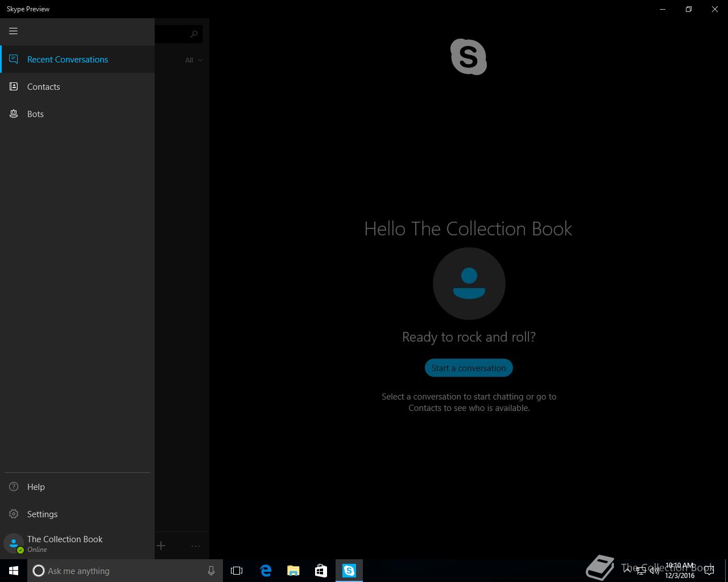Open The Collection Book profile status
Viewport: 728px width, 582px height.
[x=77, y=543]
